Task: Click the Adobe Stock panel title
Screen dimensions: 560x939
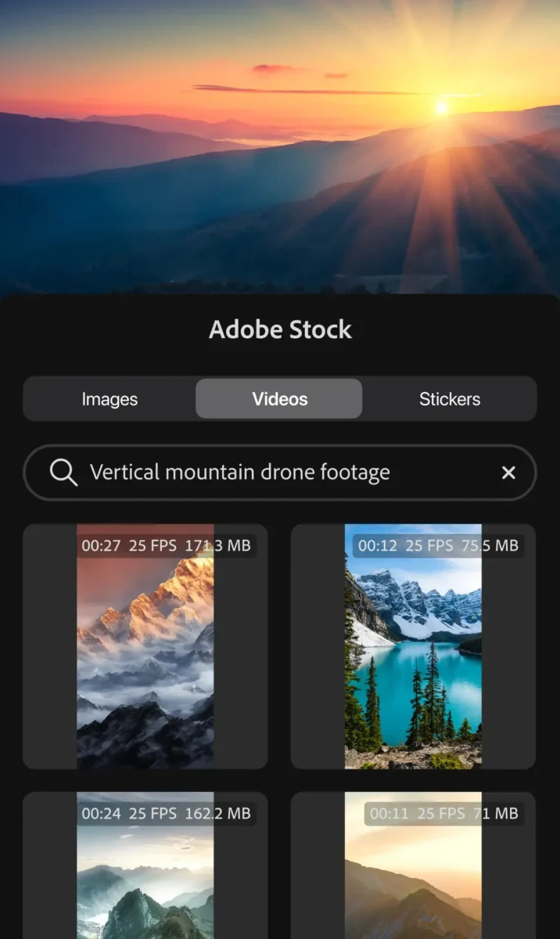Action: coord(280,329)
